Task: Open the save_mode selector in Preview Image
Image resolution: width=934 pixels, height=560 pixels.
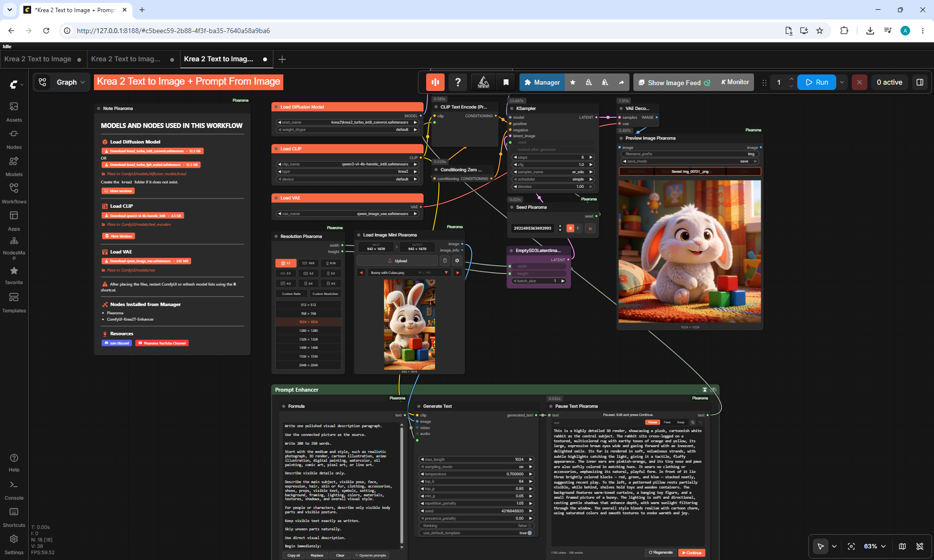Action: click(x=690, y=162)
